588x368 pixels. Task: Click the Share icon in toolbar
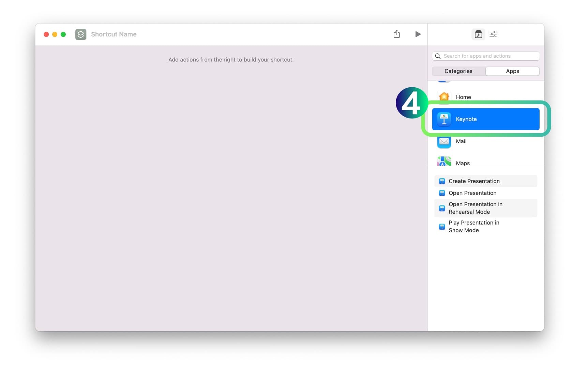point(396,34)
